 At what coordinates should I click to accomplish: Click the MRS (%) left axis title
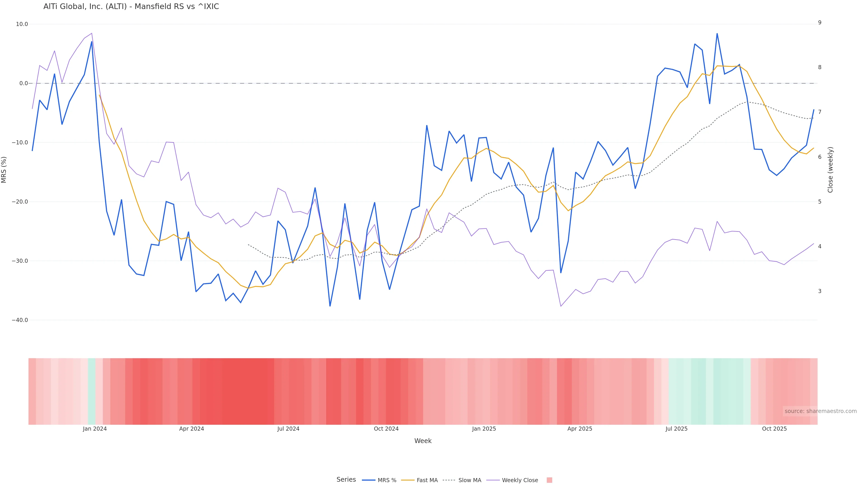click(x=4, y=170)
